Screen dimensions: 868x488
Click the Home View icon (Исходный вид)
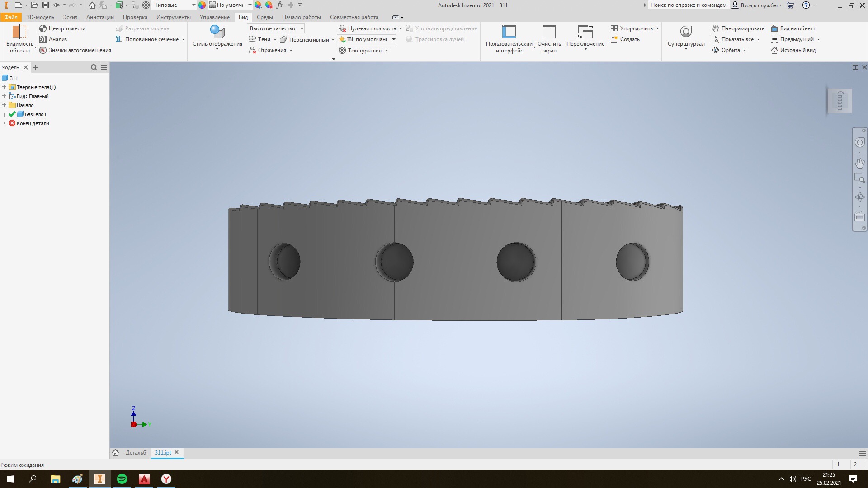click(x=774, y=50)
